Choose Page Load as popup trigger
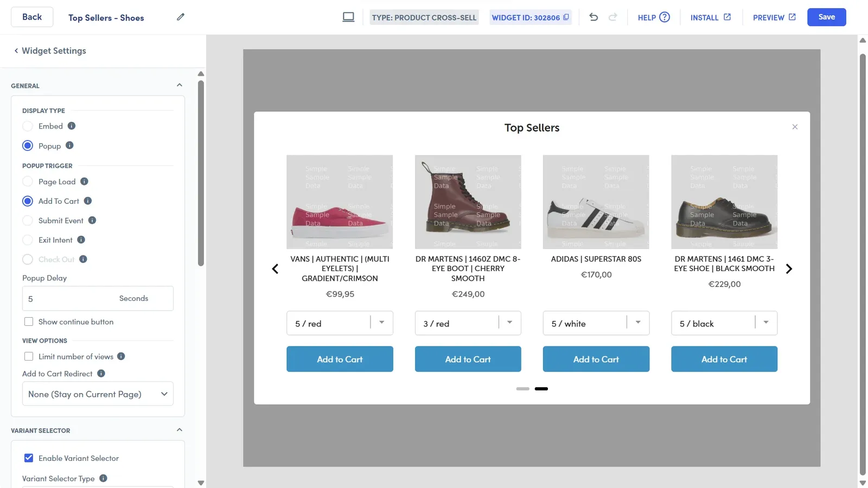 [x=28, y=182]
